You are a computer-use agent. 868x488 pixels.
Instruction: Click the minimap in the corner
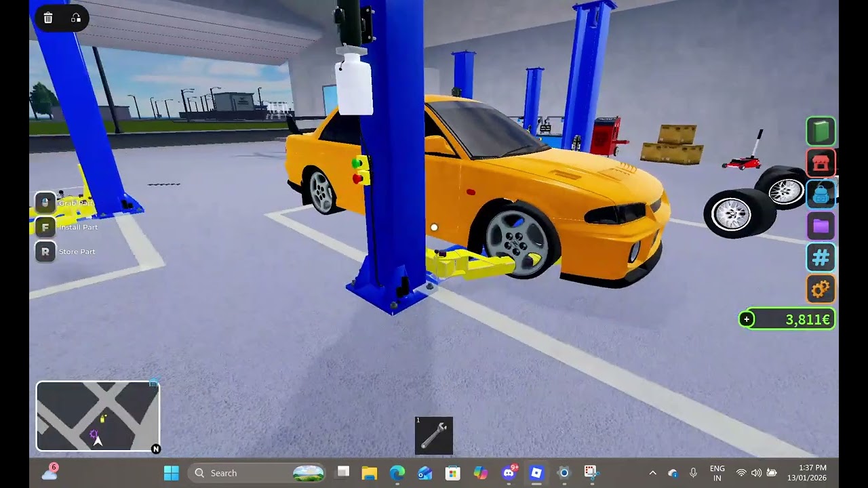pos(98,416)
